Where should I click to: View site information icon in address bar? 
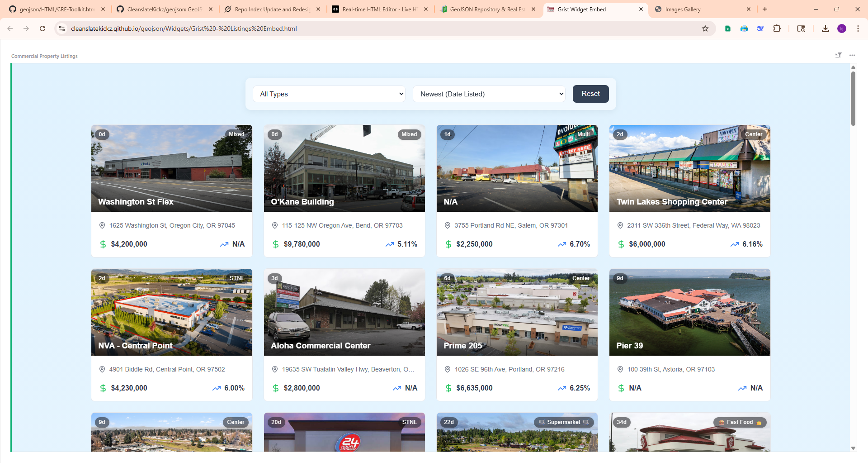(x=62, y=29)
